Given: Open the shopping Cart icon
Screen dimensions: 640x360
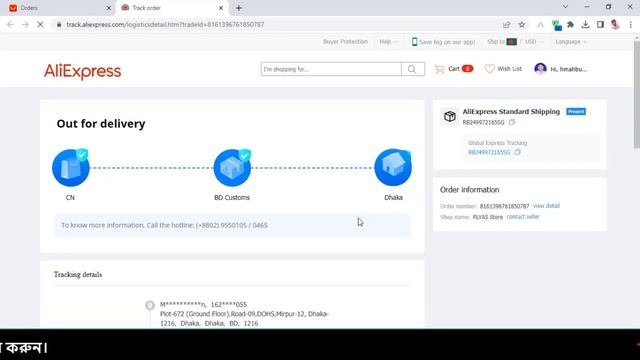Looking at the screenshot, I should pos(440,69).
